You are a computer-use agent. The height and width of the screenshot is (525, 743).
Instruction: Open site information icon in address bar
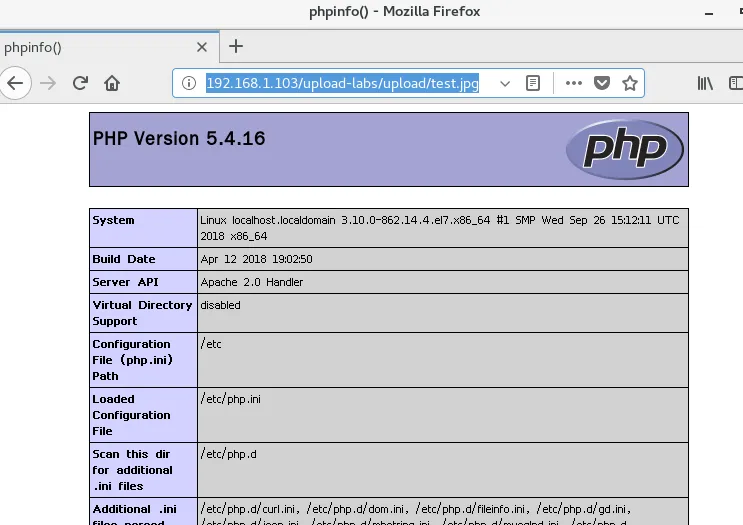190,83
